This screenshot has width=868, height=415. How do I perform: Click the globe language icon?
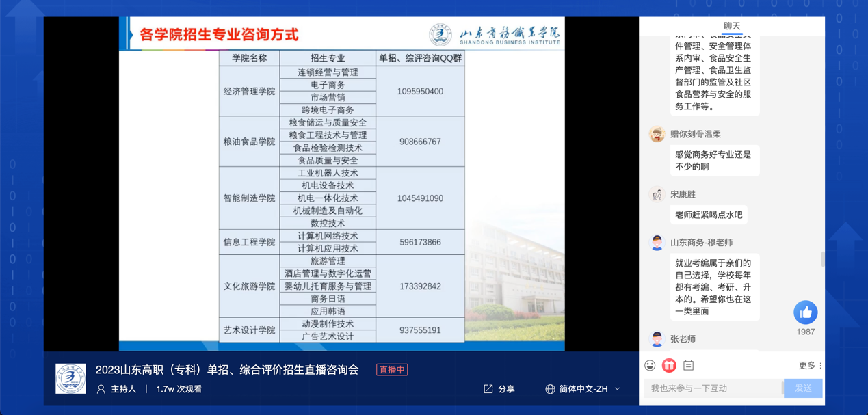pyautogui.click(x=550, y=389)
